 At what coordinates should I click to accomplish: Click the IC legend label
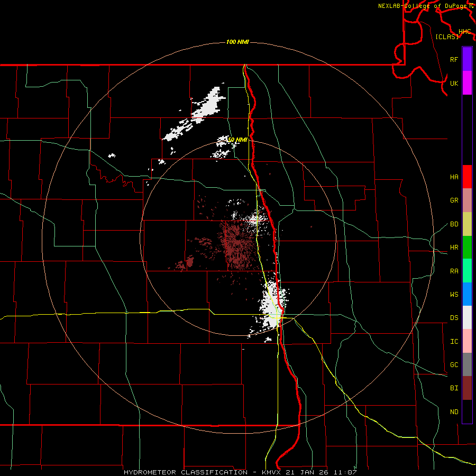click(454, 342)
